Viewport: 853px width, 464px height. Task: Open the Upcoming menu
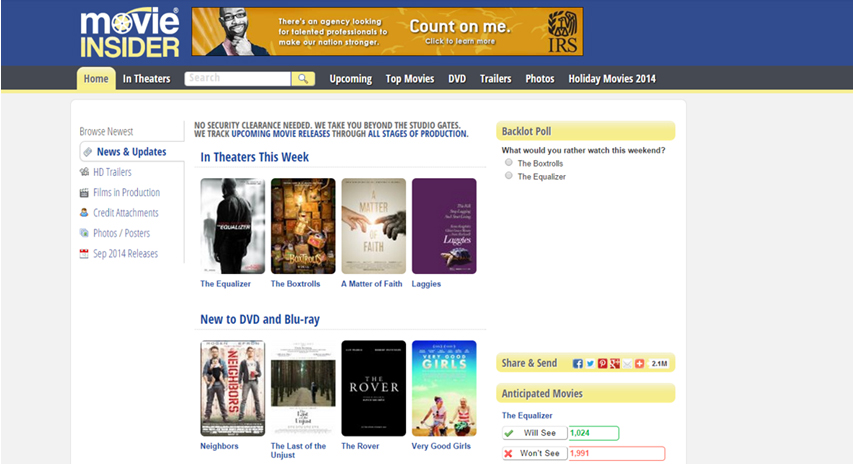click(350, 79)
